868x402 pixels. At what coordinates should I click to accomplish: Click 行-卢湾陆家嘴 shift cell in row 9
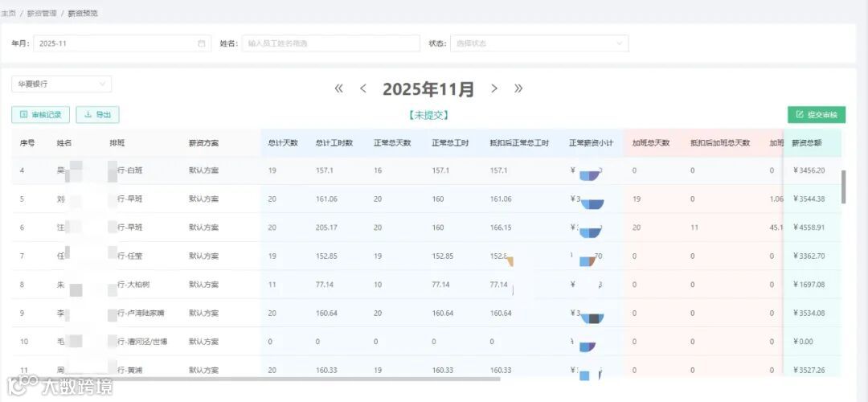(x=141, y=313)
